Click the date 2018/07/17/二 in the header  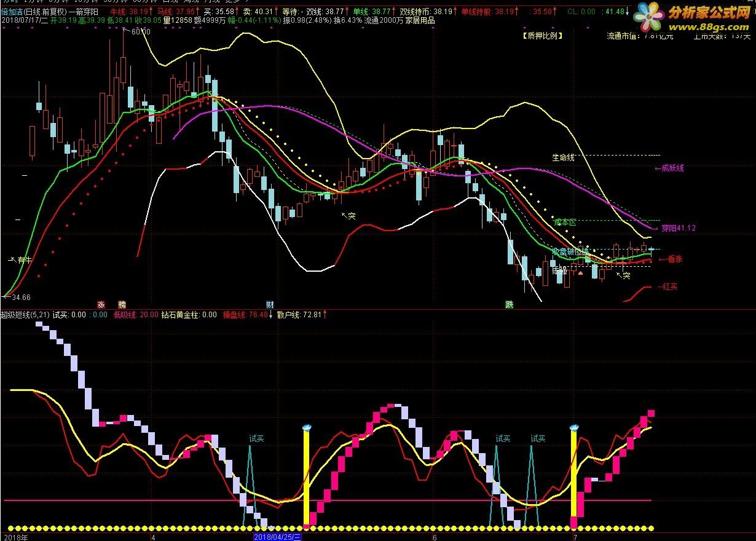coord(24,20)
